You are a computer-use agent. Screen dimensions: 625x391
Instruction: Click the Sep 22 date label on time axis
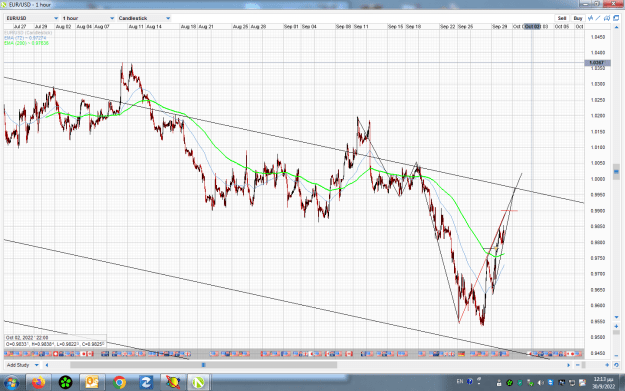click(447, 27)
